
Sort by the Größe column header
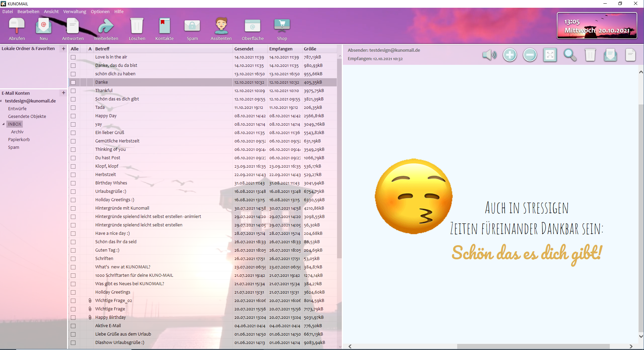pos(319,49)
